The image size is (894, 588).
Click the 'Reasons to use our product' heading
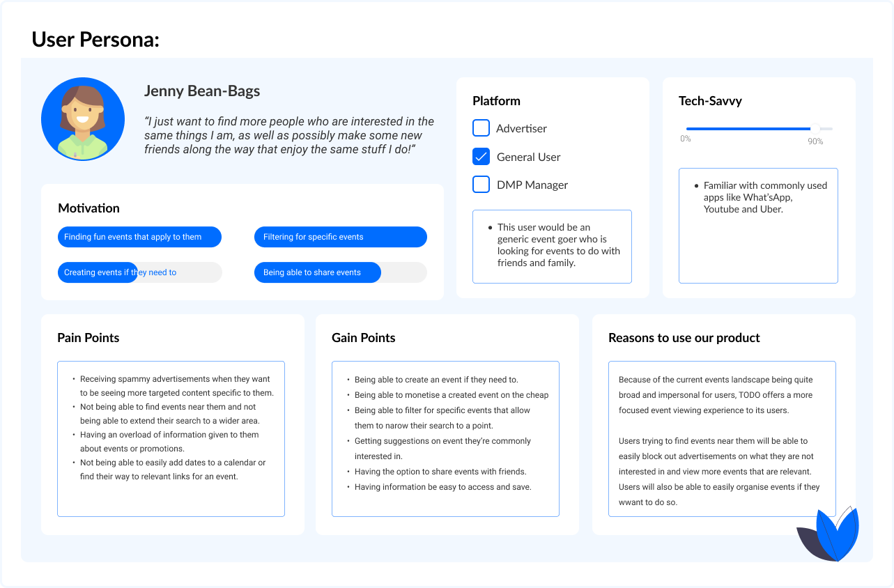coord(684,338)
